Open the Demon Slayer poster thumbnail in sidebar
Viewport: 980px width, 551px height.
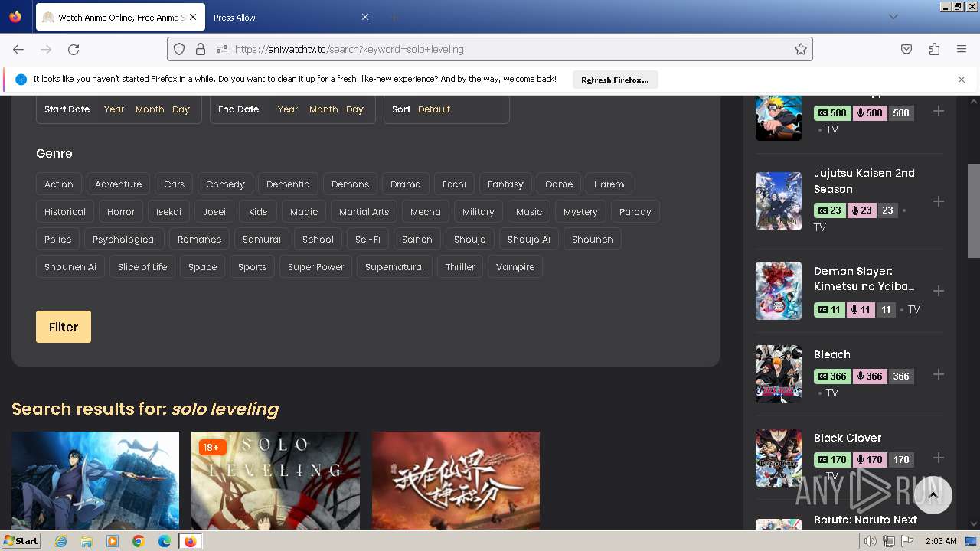point(779,291)
